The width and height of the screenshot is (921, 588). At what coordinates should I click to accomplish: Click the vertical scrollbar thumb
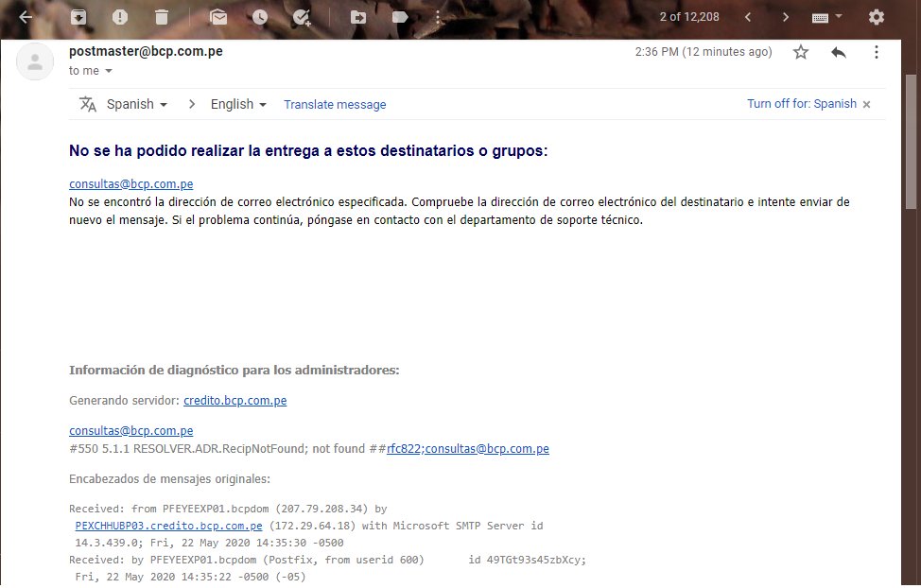(911, 141)
